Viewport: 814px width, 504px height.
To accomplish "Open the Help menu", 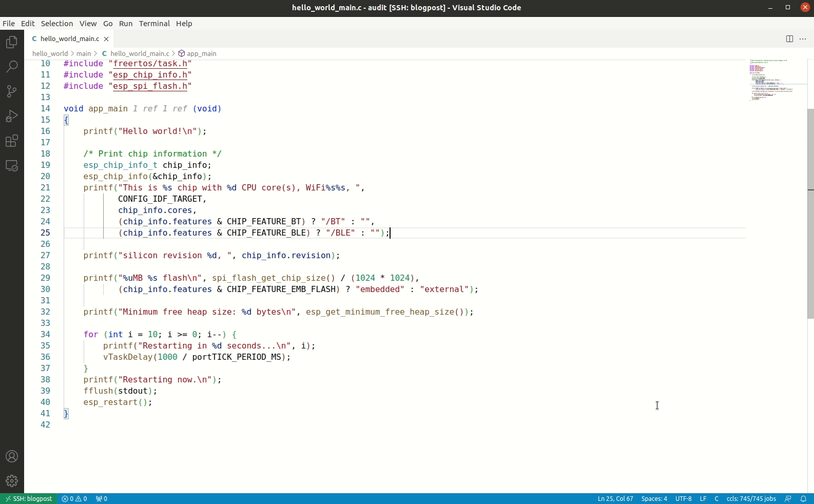I will 184,24.
